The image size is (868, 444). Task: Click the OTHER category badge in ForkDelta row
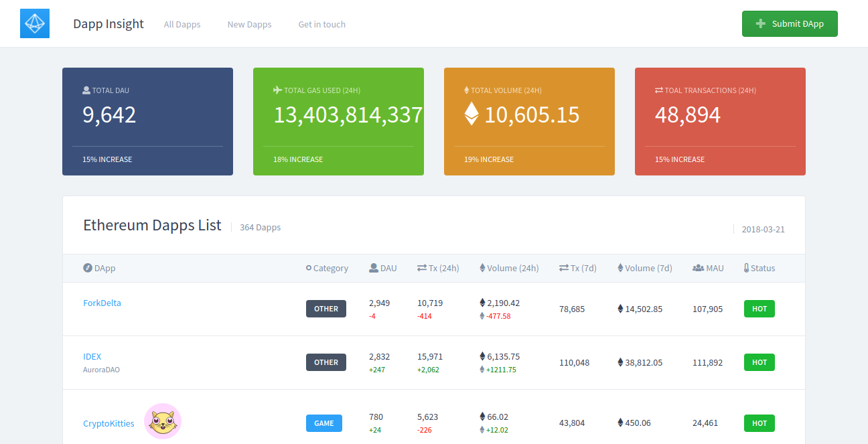326,309
